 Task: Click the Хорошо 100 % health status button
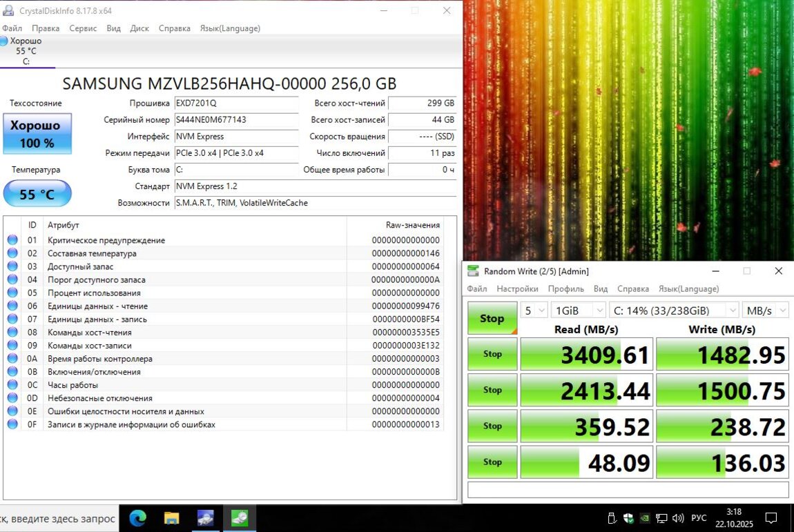click(37, 134)
